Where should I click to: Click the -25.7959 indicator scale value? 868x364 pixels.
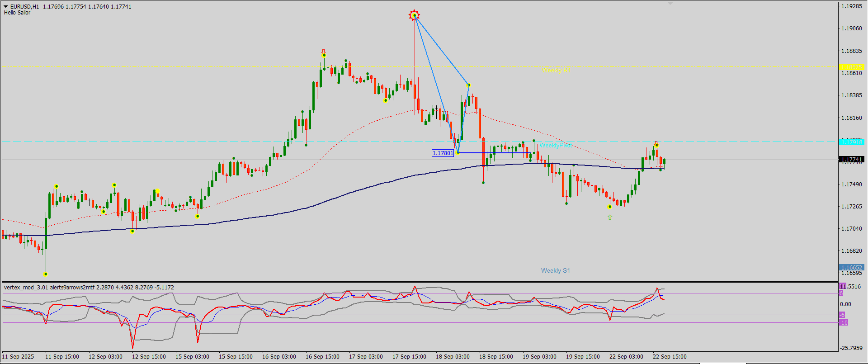pos(851,348)
